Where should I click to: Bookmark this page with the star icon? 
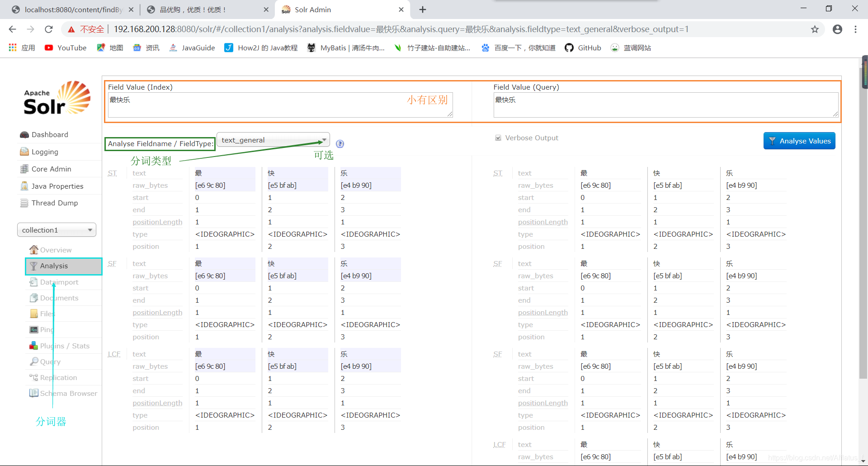pos(815,29)
